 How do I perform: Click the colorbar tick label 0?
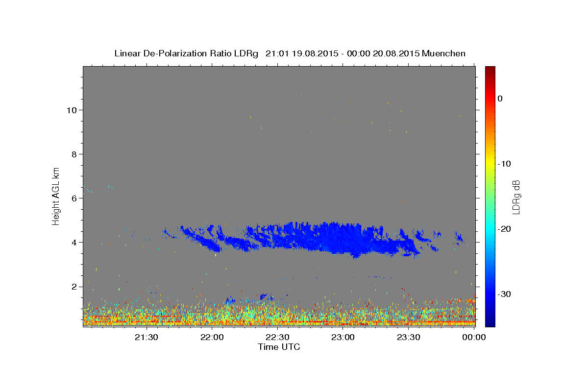500,98
